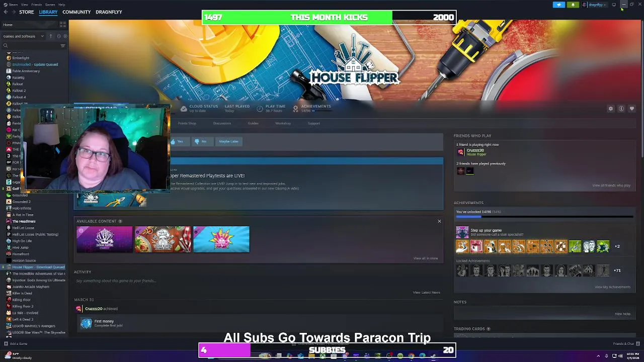Open the Friends menu
Screen dimensions: 644x362
point(37,5)
